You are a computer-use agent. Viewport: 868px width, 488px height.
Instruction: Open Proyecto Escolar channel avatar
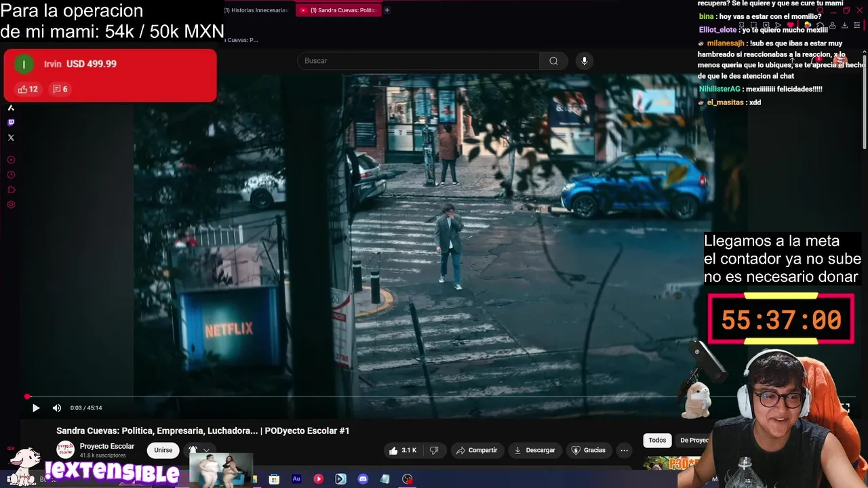pyautogui.click(x=66, y=450)
